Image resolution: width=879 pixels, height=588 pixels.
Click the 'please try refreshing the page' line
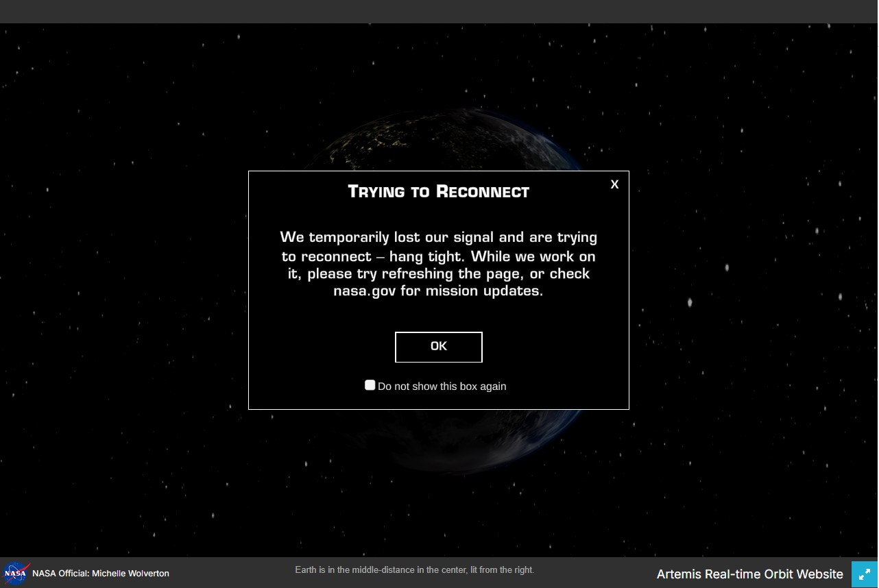(438, 273)
